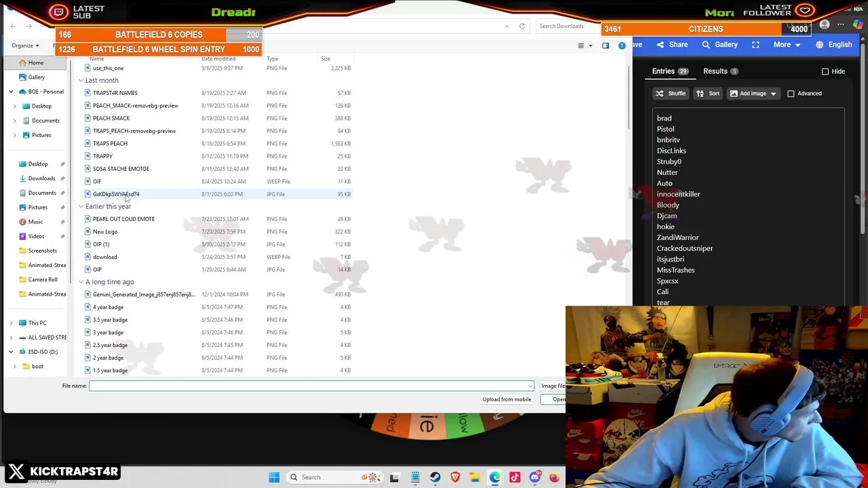Open Edge settings and more menu
Screen dimensions: 868x488
(x=841, y=25)
